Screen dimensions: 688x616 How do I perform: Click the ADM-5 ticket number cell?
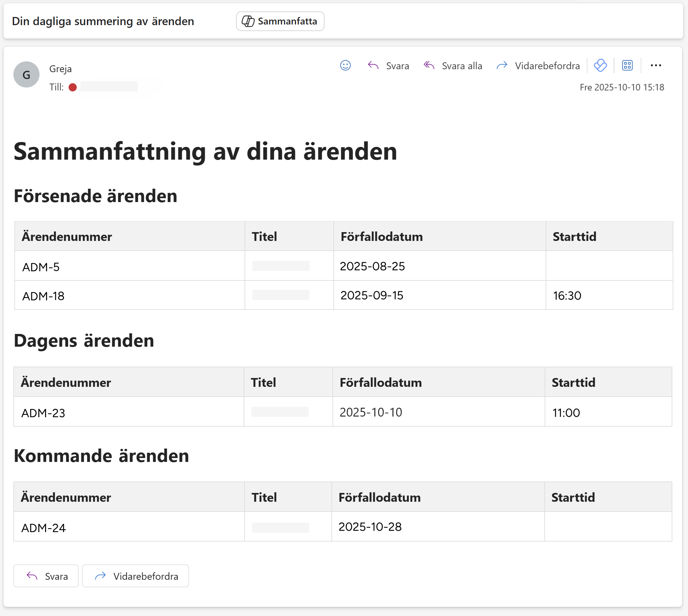[x=41, y=267]
